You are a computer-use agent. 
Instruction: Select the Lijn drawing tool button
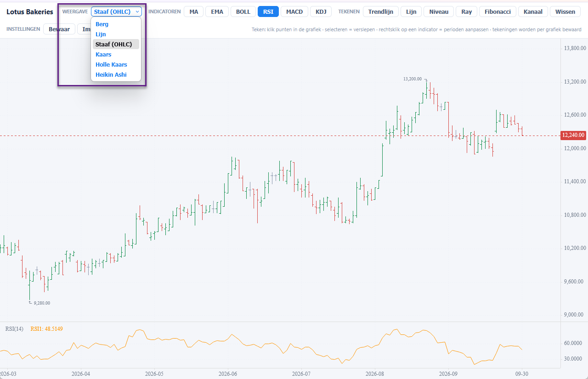(x=411, y=11)
